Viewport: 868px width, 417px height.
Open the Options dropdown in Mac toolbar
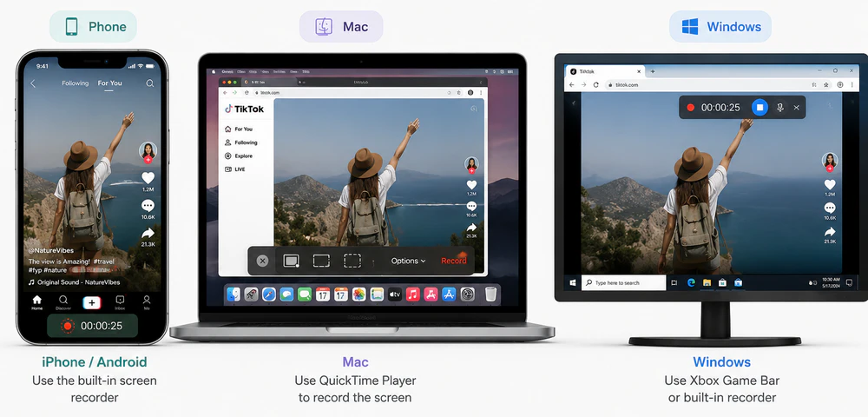409,261
